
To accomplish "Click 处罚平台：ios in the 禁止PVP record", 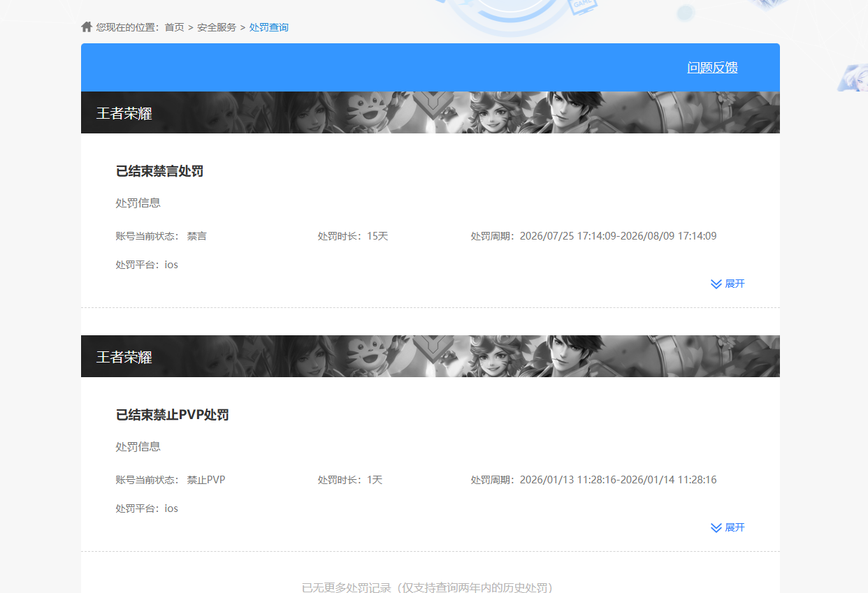I will 147,508.
